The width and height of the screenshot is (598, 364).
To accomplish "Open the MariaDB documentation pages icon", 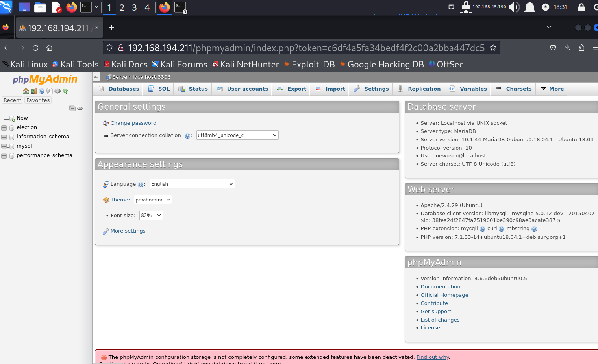I will coord(50,91).
